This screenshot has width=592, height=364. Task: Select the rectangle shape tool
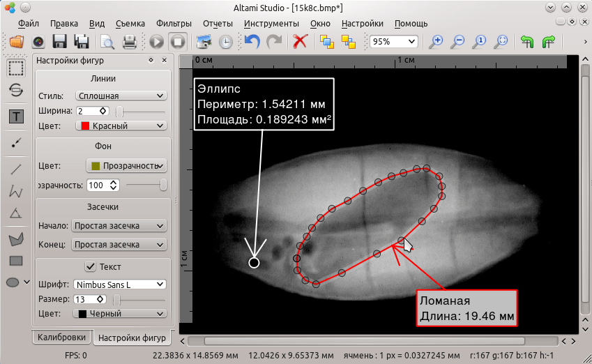[16, 261]
